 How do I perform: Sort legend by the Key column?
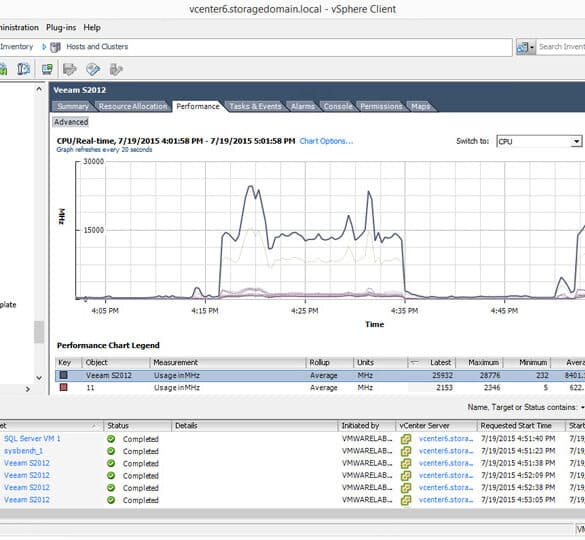pyautogui.click(x=69, y=362)
